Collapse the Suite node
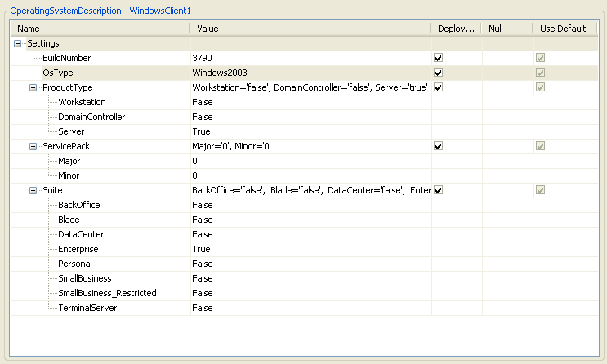This screenshot has height=364, width=607. 33,190
